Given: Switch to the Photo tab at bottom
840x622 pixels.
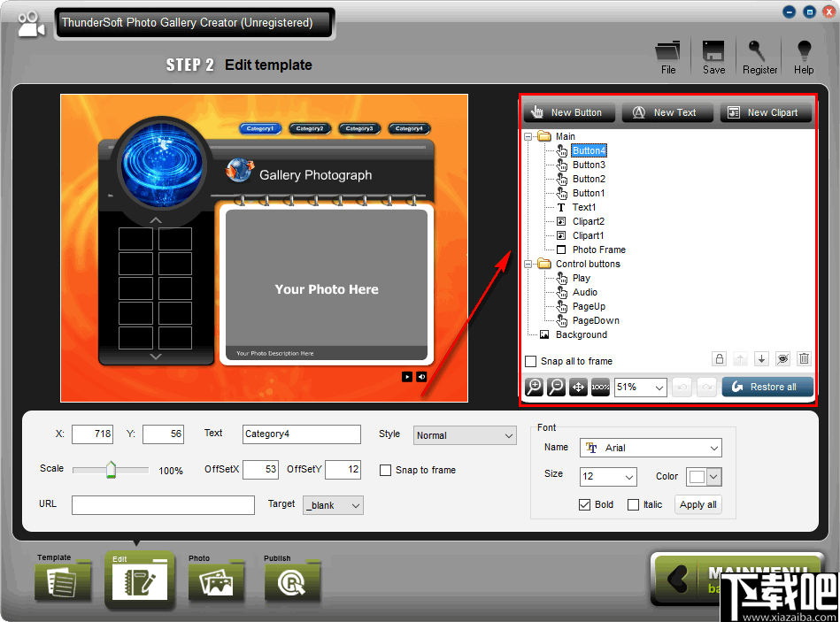Looking at the screenshot, I should (216, 580).
